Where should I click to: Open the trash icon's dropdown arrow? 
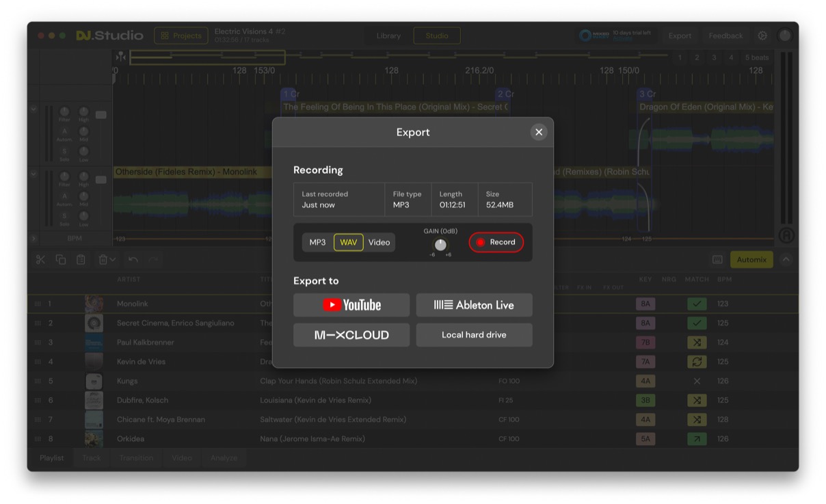tap(114, 260)
